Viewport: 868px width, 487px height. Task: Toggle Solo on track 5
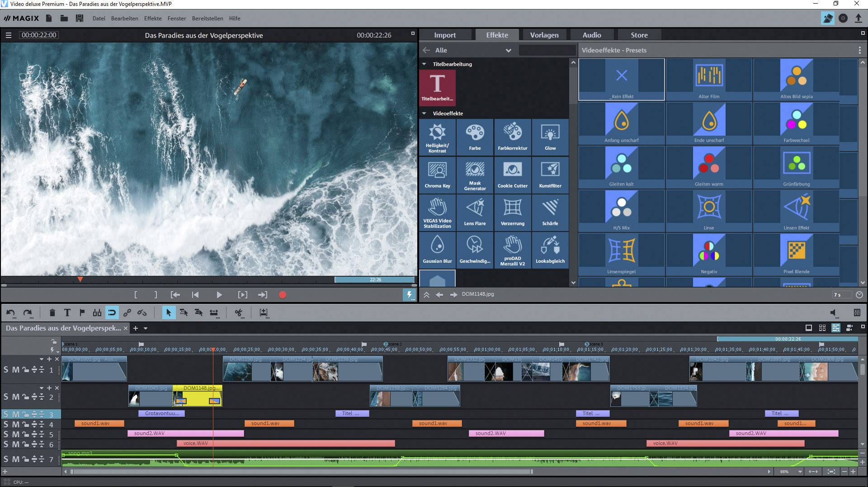(6, 435)
